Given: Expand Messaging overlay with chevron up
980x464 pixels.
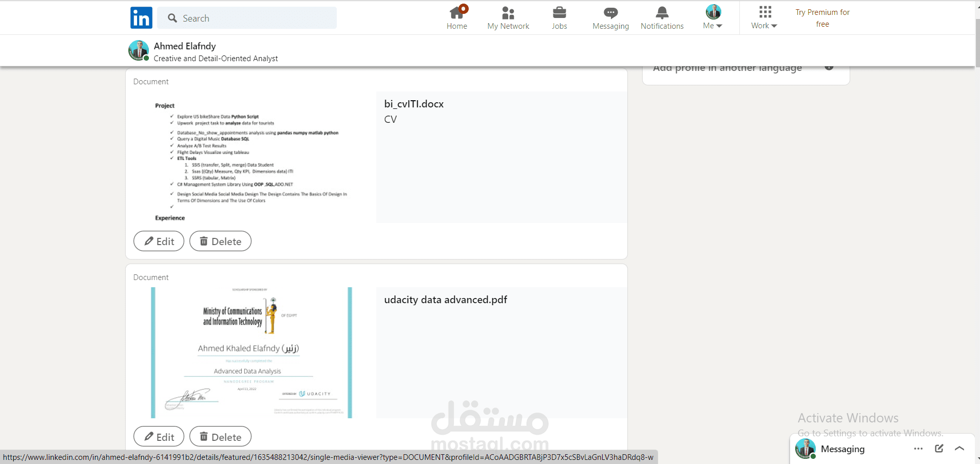Looking at the screenshot, I should (959, 449).
